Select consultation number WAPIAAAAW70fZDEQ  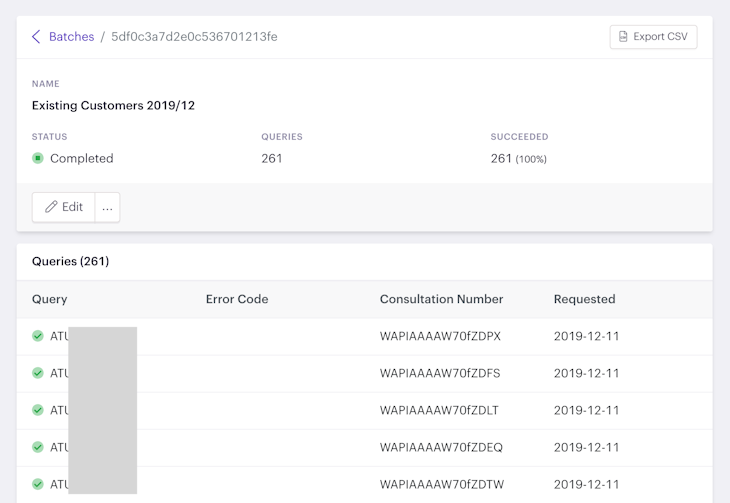click(441, 447)
